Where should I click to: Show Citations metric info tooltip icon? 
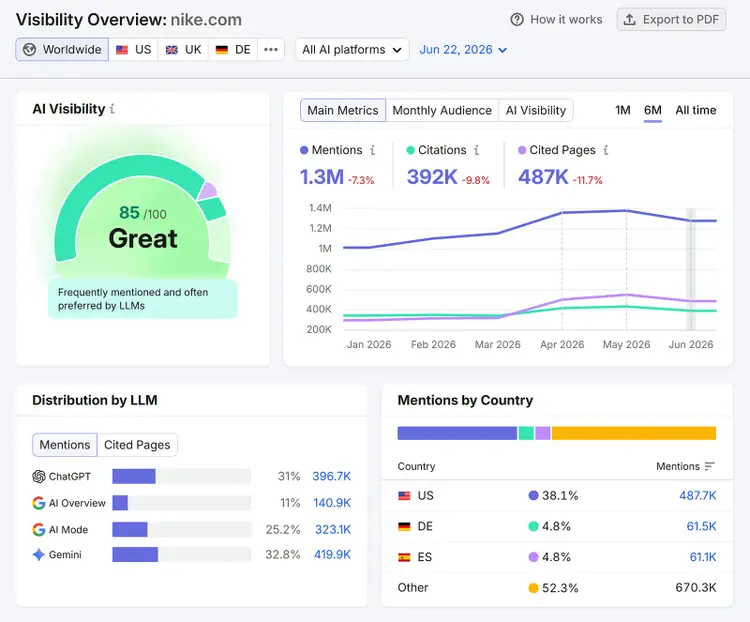[x=476, y=150]
